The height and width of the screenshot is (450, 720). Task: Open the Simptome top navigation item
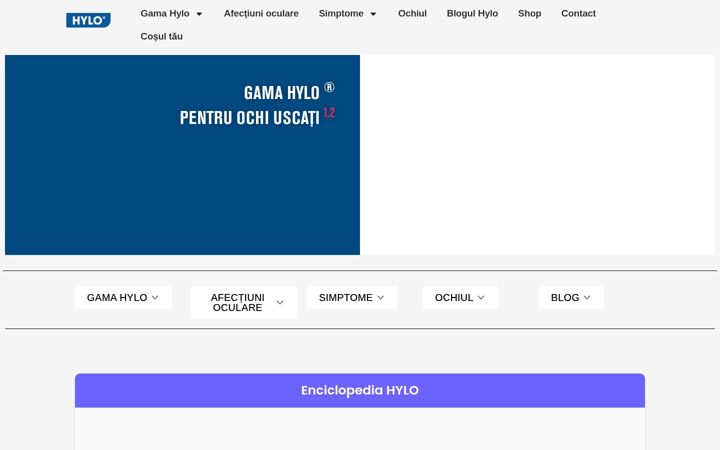[341, 14]
